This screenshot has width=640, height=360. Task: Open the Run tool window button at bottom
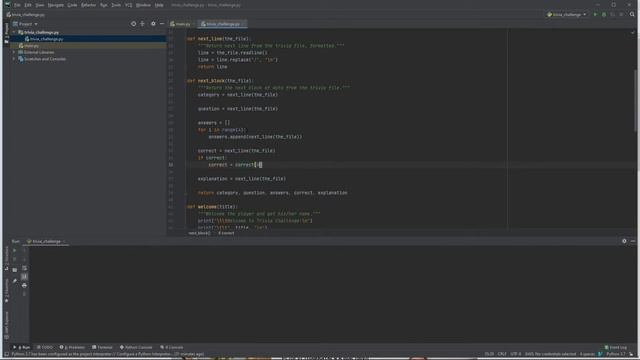coord(22,347)
